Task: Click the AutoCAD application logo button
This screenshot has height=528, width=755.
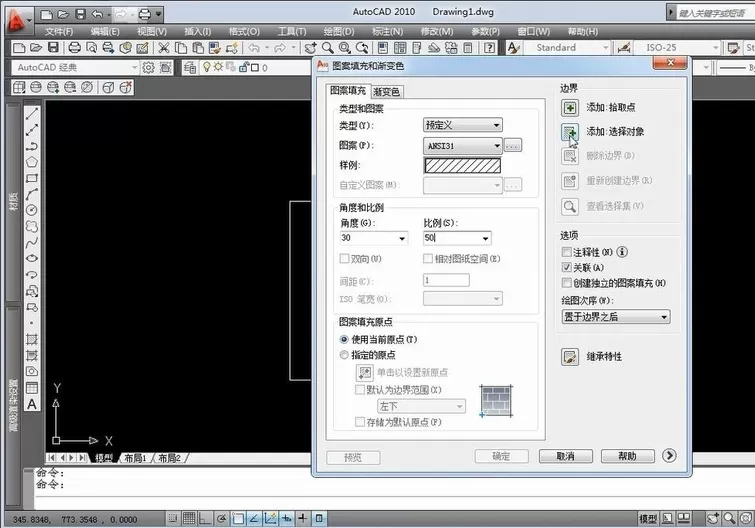Action: [x=17, y=20]
